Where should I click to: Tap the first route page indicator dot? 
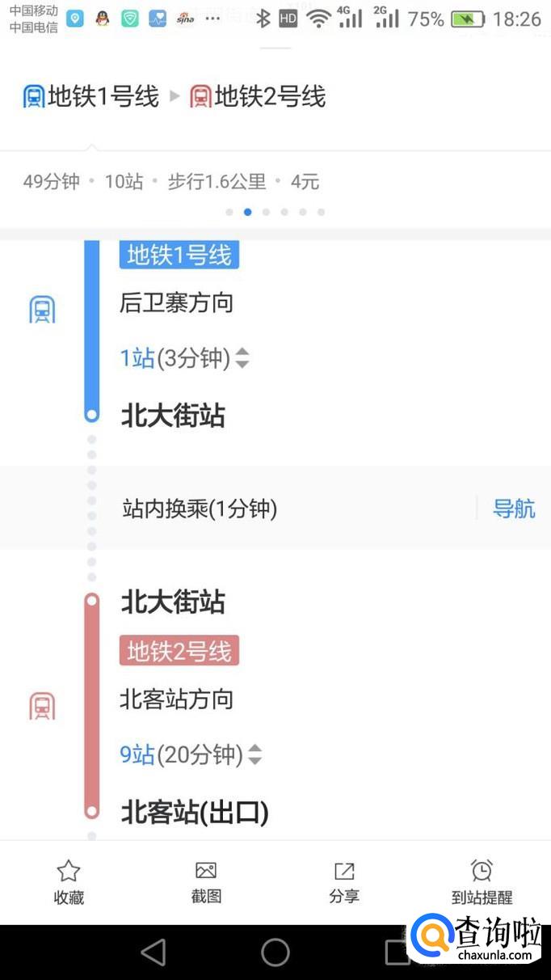pyautogui.click(x=229, y=212)
